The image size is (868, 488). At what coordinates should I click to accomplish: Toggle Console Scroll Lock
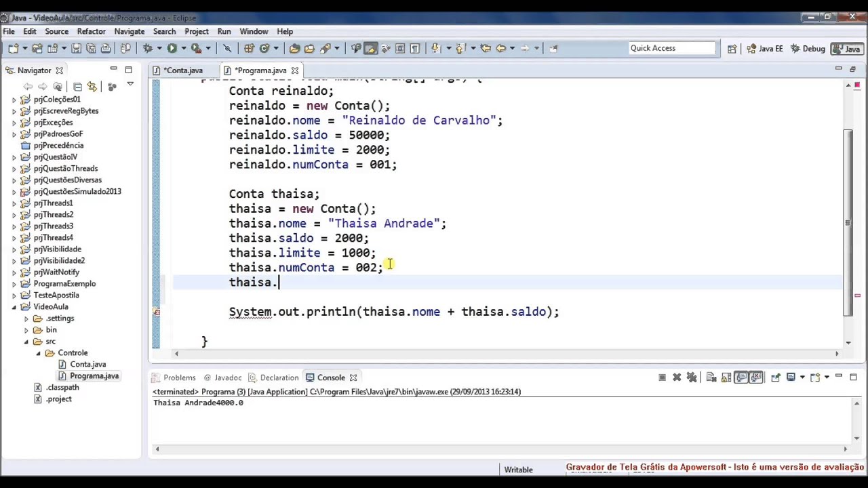(x=726, y=378)
